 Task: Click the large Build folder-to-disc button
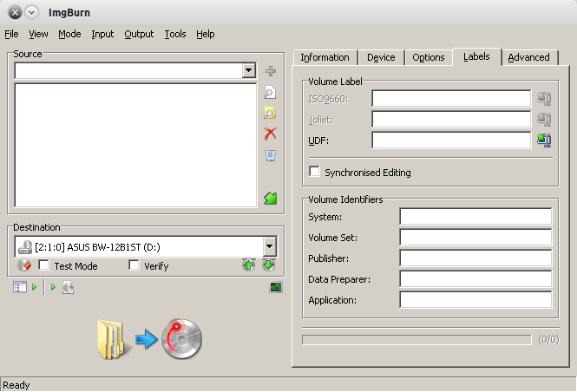[x=149, y=339]
